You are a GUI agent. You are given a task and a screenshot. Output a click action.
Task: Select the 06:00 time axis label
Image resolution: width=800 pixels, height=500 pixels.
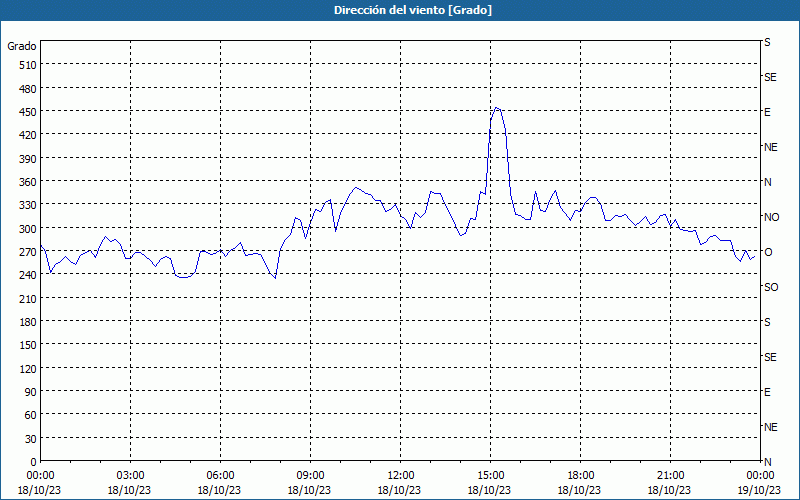(x=220, y=476)
